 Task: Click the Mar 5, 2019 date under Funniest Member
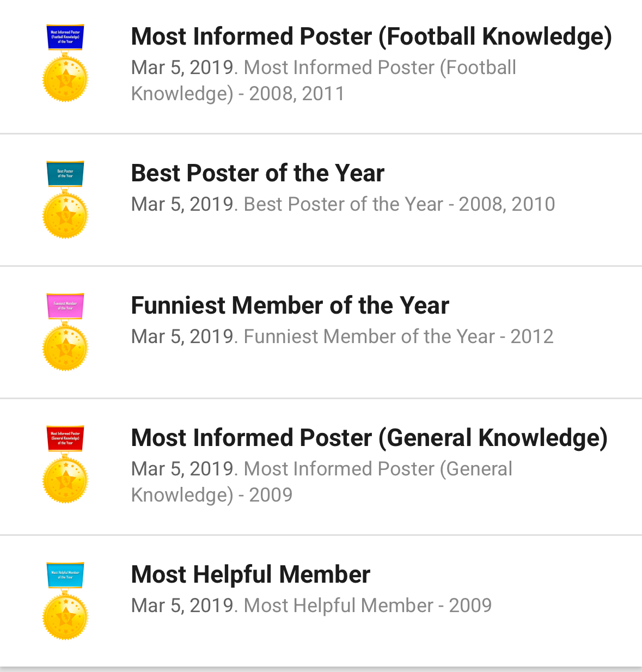pos(182,337)
